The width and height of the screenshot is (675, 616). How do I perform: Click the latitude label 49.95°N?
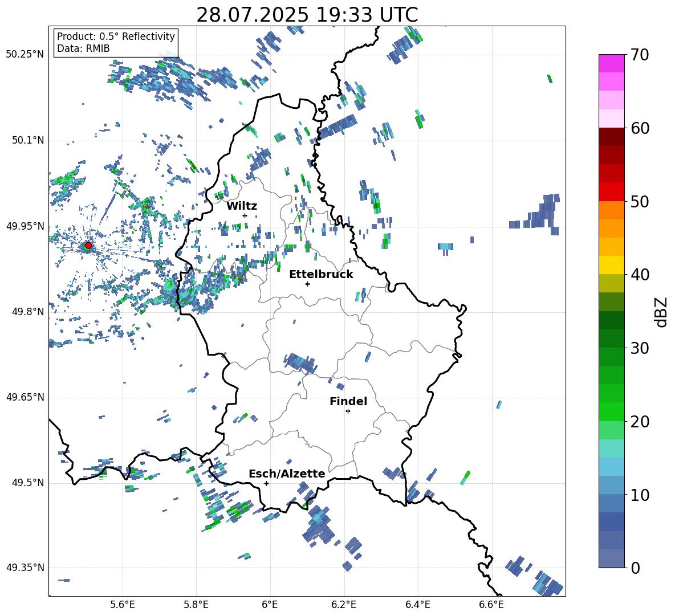(x=25, y=226)
